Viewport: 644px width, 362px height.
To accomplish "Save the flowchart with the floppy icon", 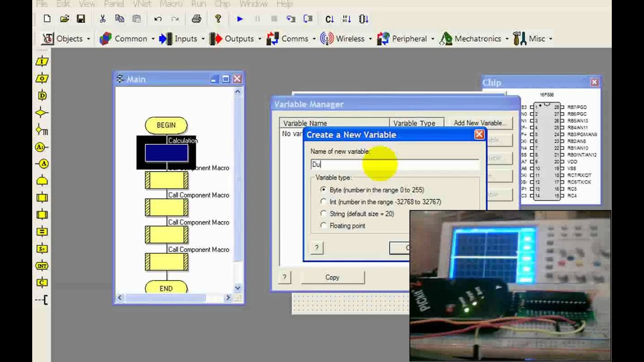I will (x=80, y=19).
